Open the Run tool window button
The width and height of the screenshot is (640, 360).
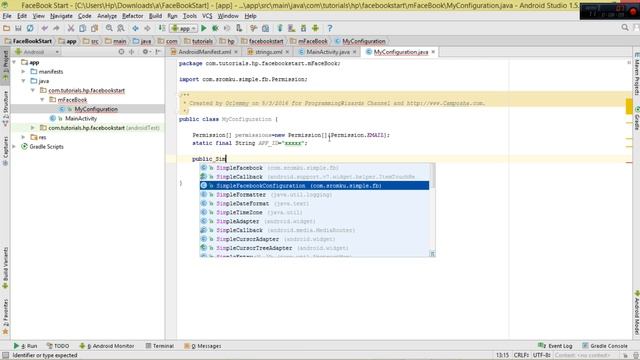click(25, 346)
